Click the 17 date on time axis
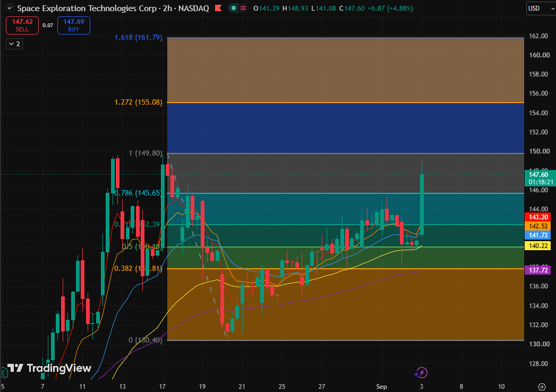 point(162,387)
